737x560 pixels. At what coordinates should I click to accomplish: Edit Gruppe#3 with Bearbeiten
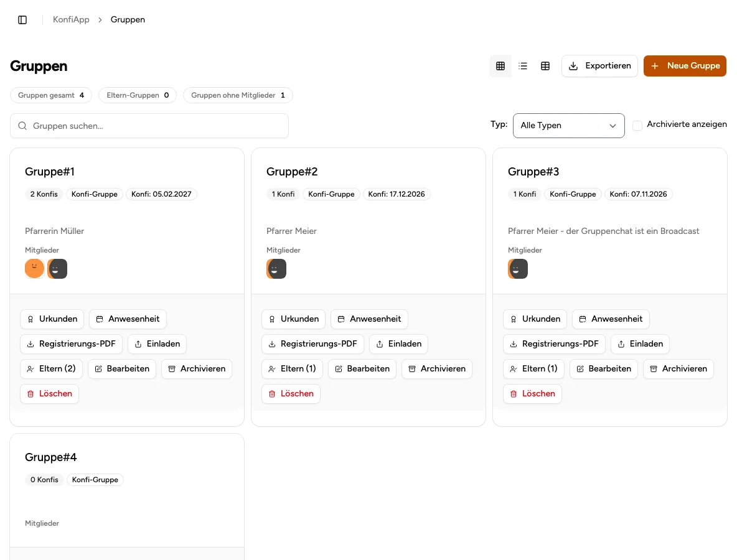pyautogui.click(x=604, y=369)
